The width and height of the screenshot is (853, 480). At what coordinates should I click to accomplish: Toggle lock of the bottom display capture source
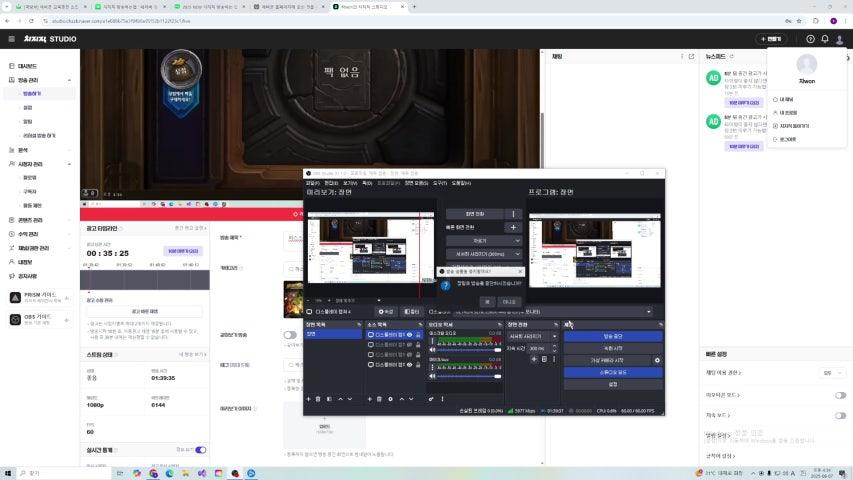418,365
